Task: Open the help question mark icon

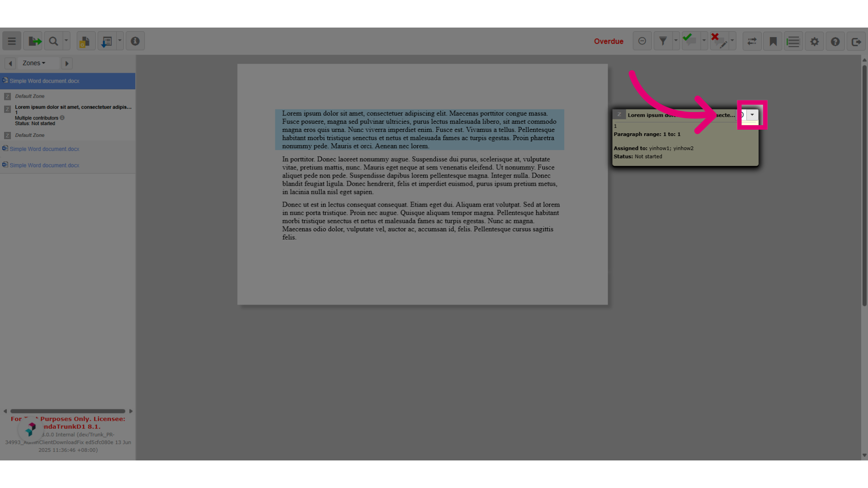Action: pos(835,41)
